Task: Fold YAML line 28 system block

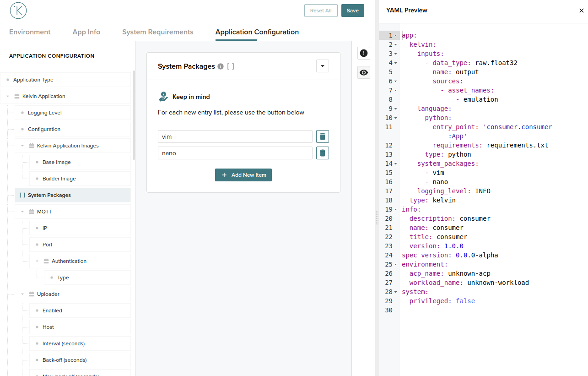Action: pyautogui.click(x=396, y=292)
